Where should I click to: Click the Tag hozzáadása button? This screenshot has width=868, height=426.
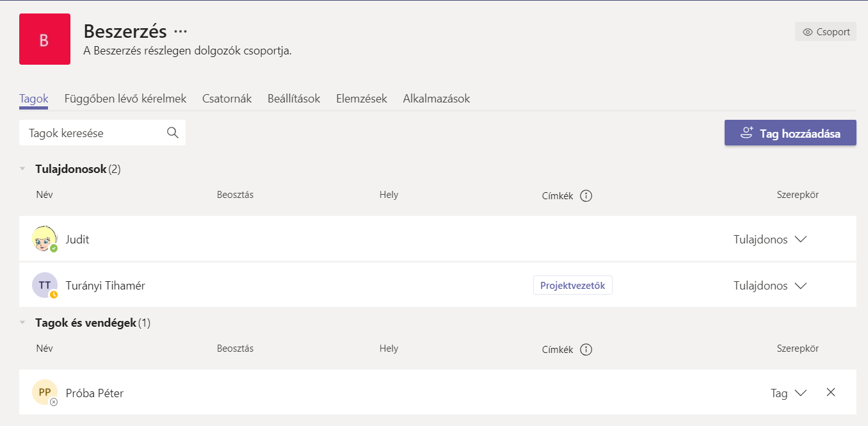tap(790, 133)
